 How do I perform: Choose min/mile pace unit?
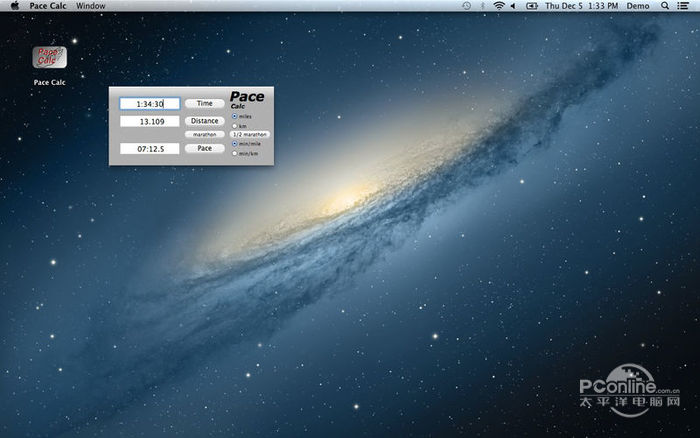coord(235,144)
